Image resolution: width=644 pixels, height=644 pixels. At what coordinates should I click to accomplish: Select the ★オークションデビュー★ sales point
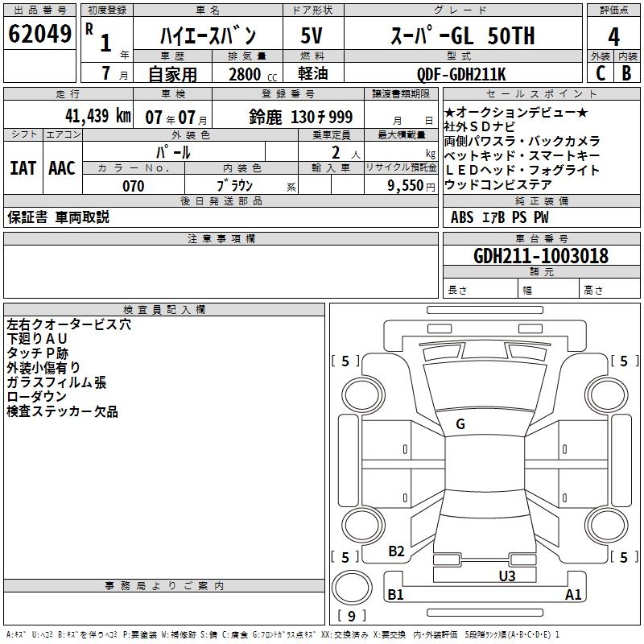516,112
